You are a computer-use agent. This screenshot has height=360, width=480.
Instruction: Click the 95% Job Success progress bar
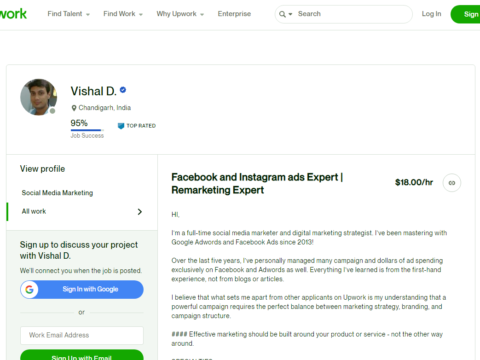[x=87, y=130]
